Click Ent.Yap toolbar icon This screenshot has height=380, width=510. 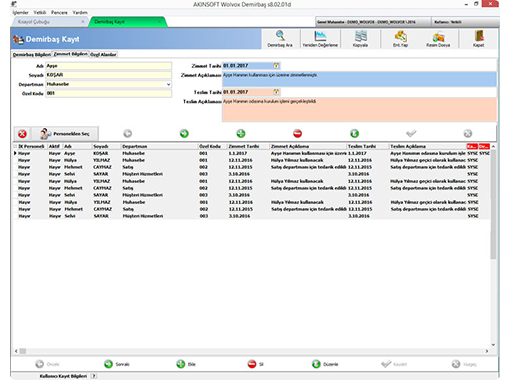click(x=400, y=39)
